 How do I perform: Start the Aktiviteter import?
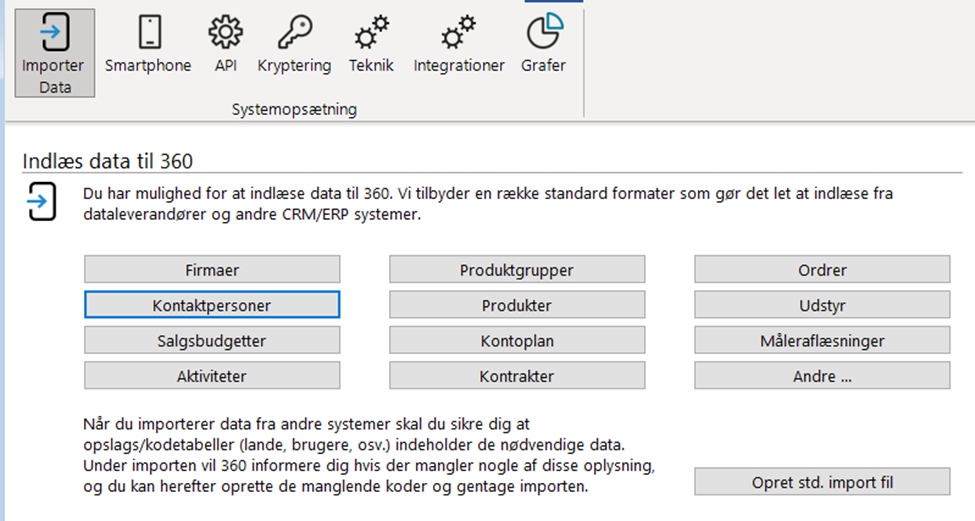point(212,376)
